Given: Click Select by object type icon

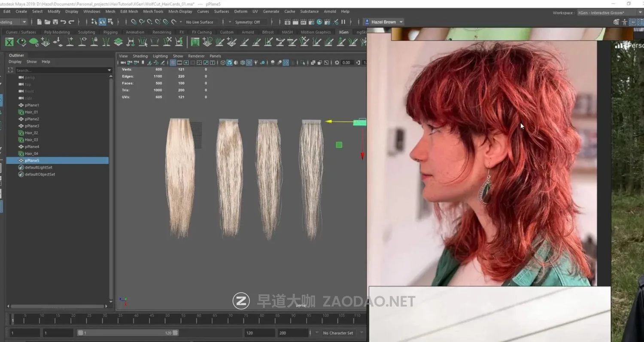Looking at the screenshot, I should [103, 22].
